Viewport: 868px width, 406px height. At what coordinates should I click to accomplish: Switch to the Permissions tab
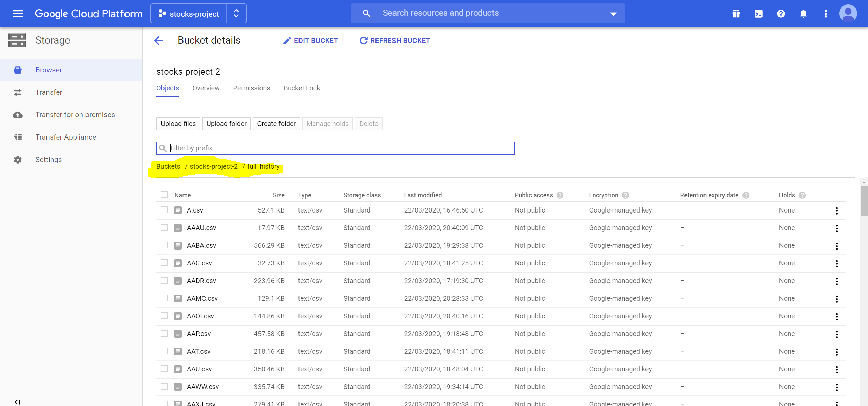[x=251, y=88]
